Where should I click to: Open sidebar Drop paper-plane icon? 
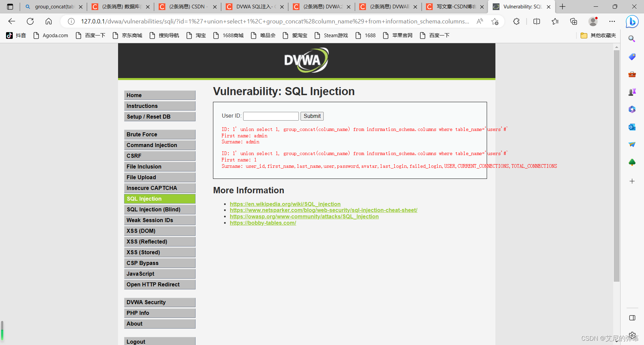pos(632,145)
